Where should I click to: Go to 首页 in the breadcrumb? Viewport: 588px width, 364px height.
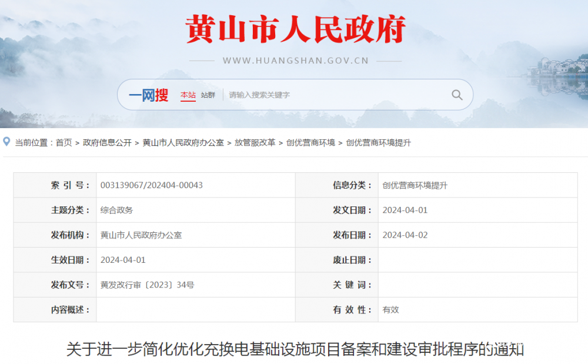point(64,142)
